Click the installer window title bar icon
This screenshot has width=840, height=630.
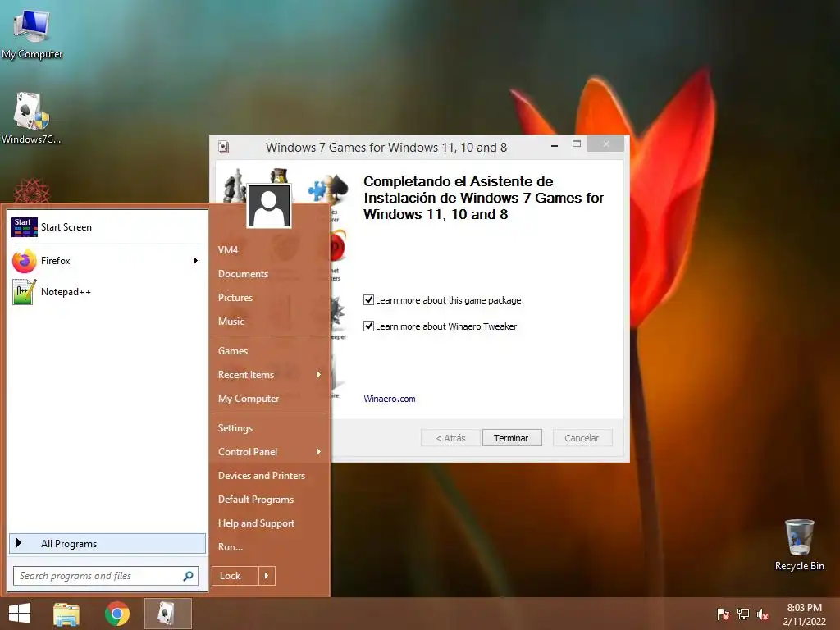click(224, 148)
